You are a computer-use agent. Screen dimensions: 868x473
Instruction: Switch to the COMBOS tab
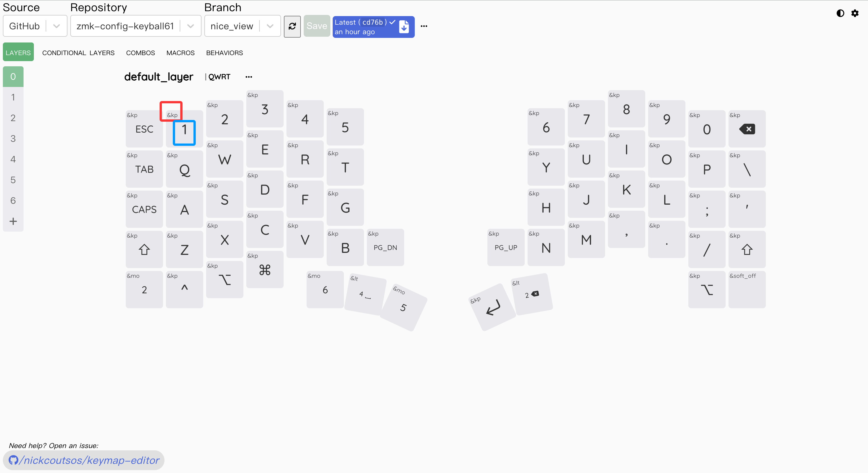pyautogui.click(x=140, y=53)
